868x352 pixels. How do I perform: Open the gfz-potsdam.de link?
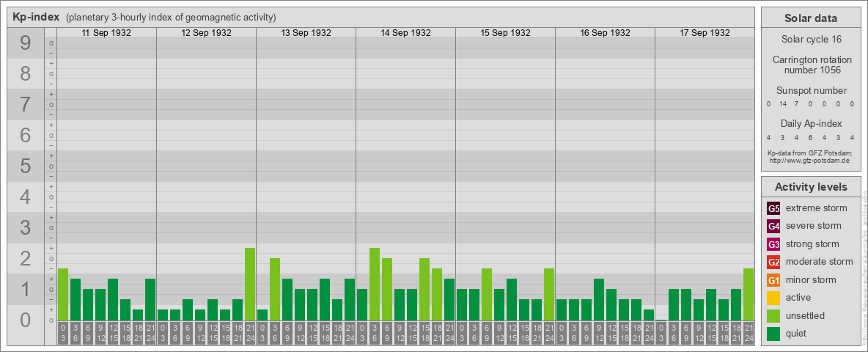click(x=809, y=161)
